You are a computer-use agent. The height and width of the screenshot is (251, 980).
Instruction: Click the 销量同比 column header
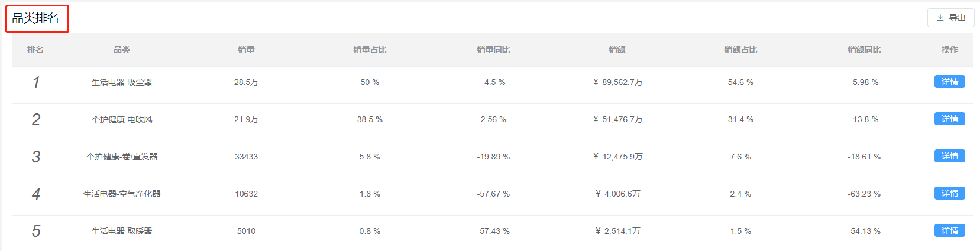coord(493,50)
